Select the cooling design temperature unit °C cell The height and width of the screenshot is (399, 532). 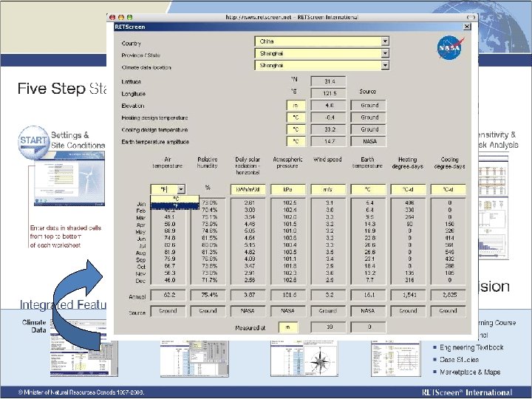click(296, 129)
